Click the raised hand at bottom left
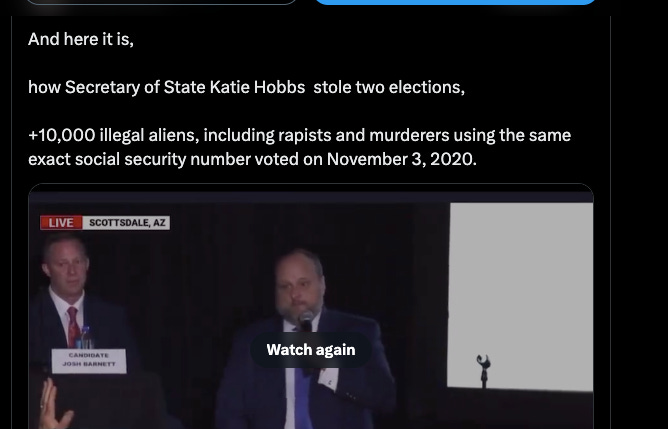 tap(54, 405)
